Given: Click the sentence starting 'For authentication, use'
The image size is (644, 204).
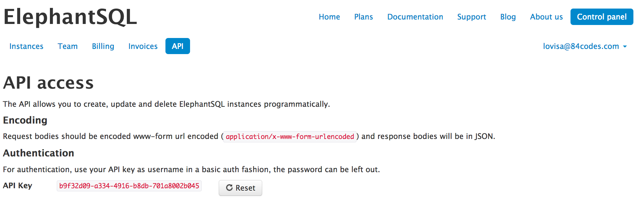Looking at the screenshot, I should (x=191, y=169).
